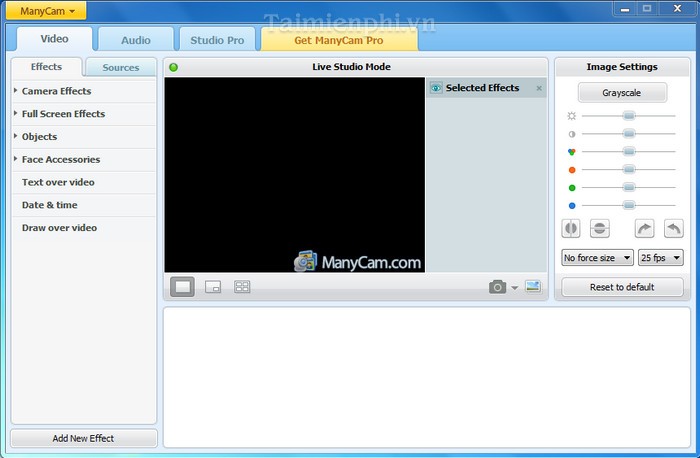The width and height of the screenshot is (700, 458).
Task: Toggle the Selected Effects eye visibility icon
Action: [x=436, y=88]
